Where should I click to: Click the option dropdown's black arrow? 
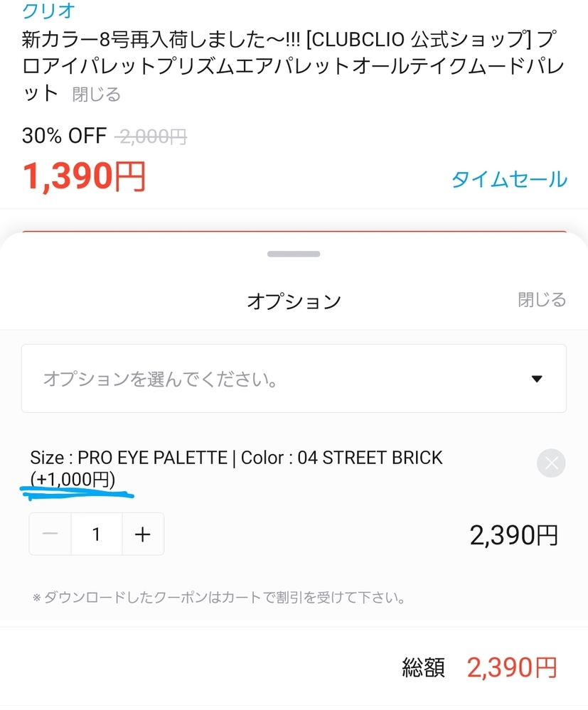tap(538, 379)
